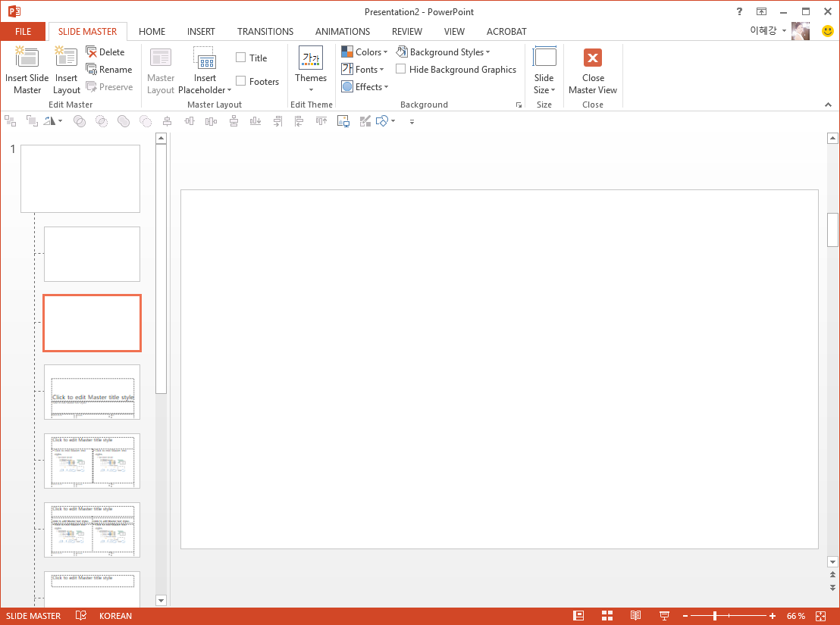Screen dimensions: 840x625
Task: Switch to Slide Sorter view in status bar
Action: coord(606,616)
